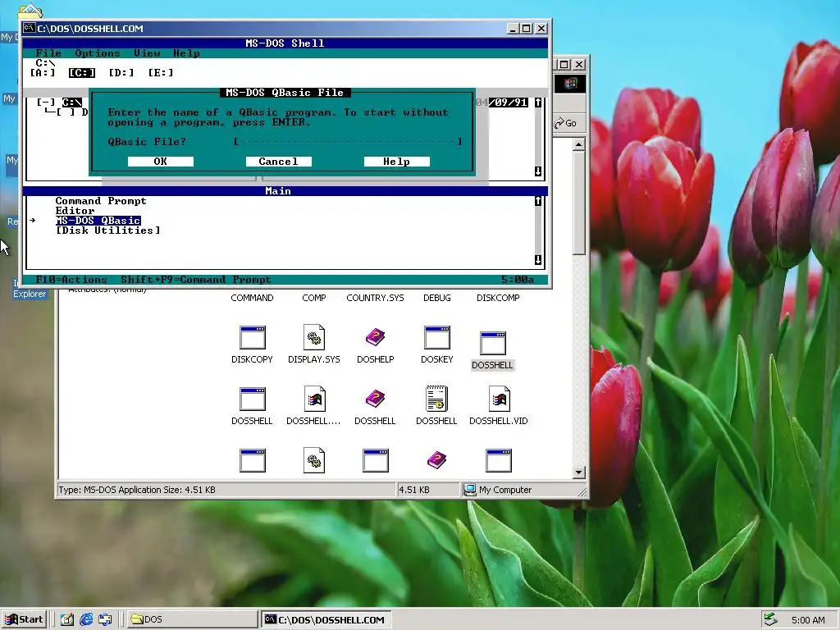This screenshot has height=630, width=840.
Task: Select drive [A:] in the drive list
Action: click(x=43, y=72)
